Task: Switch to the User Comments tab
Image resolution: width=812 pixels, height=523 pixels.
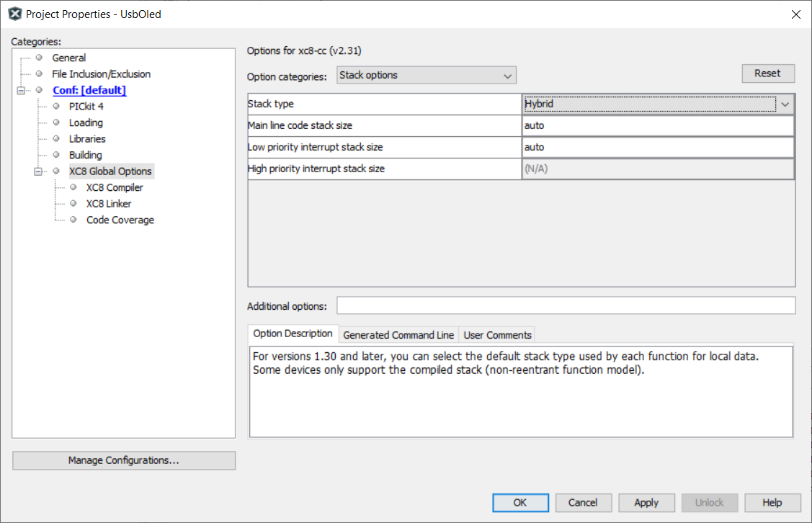Action: 497,335
